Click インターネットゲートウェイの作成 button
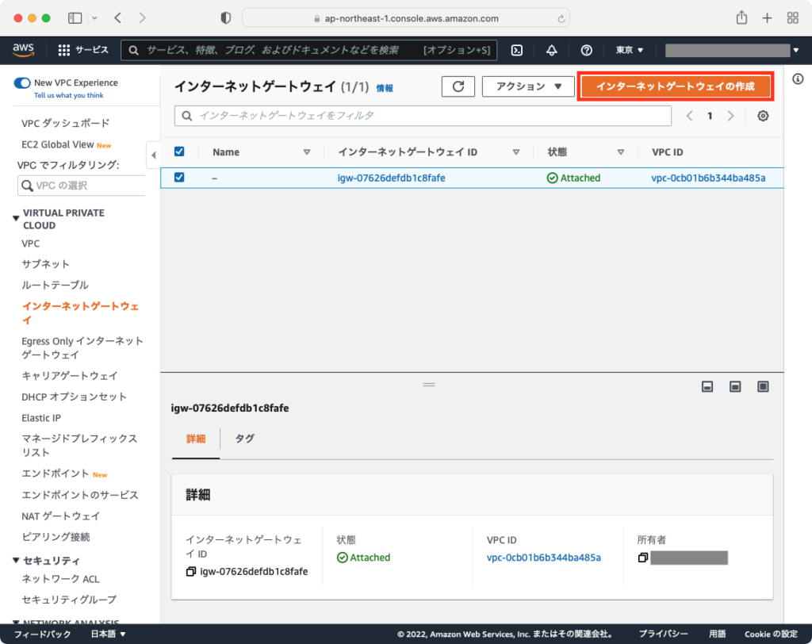Screen dimensions: 812x644 (x=676, y=86)
